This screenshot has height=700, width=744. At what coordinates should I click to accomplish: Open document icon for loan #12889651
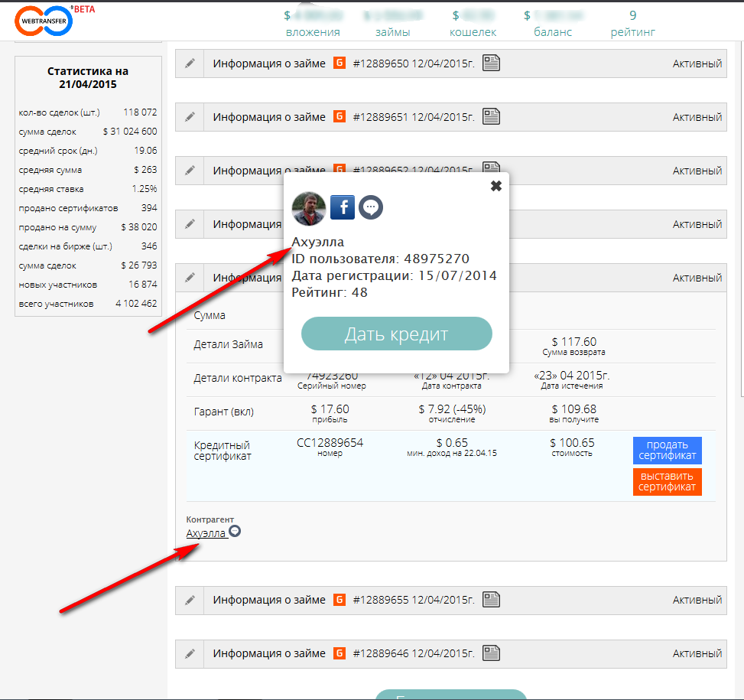[491, 116]
